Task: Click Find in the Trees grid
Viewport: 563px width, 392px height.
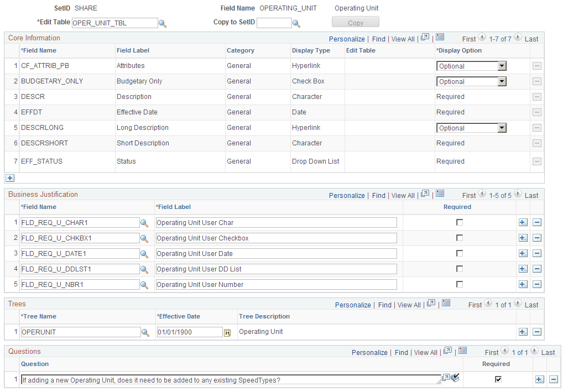Action: [384, 305]
